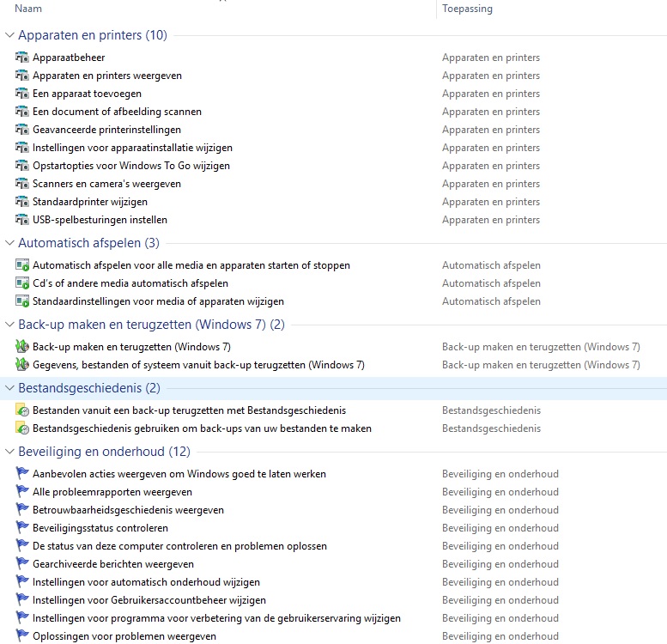Open Apparaatbeheer
This screenshot has width=667, height=644.
point(69,58)
